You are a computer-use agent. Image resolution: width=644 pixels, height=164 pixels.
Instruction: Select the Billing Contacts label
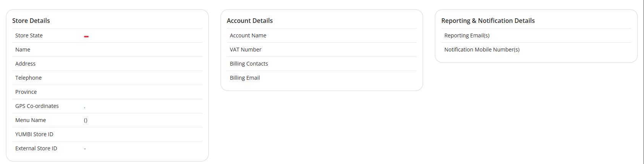(x=249, y=64)
